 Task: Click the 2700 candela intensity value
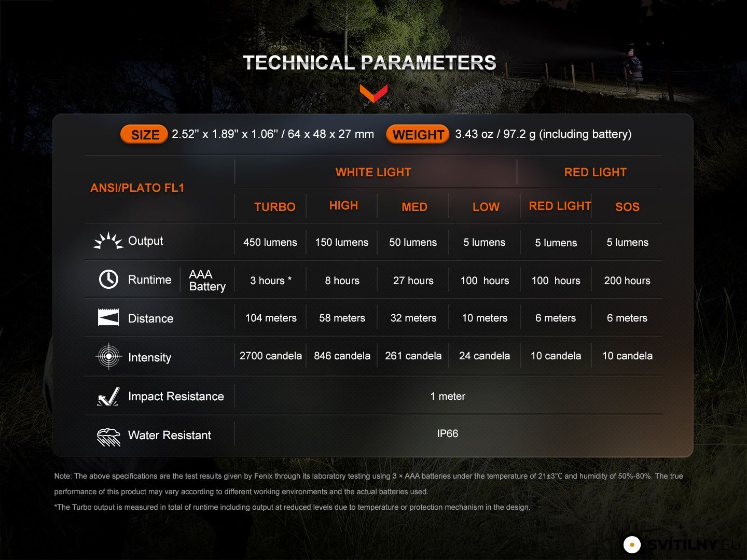[270, 356]
